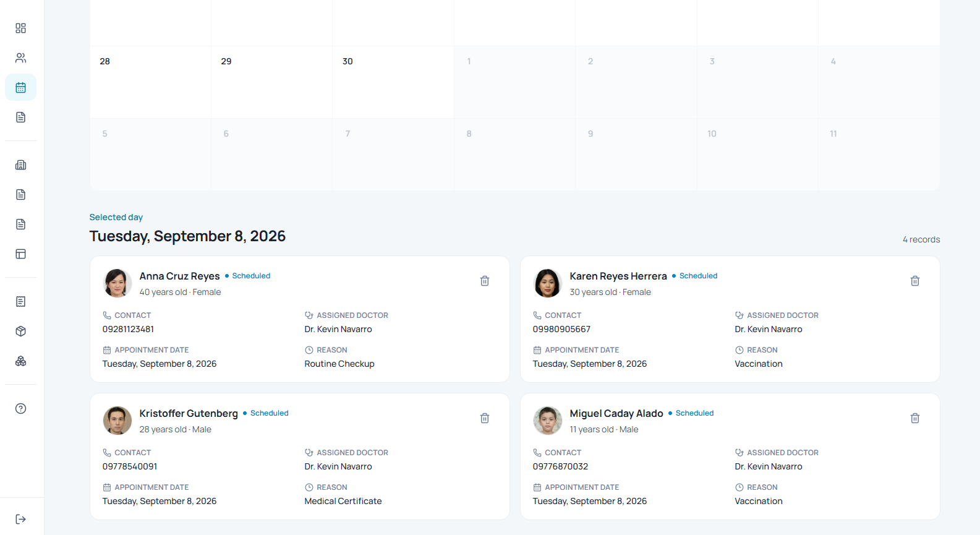Delete Miguel Caday Alado appointment with trash icon
The height and width of the screenshot is (535, 980).
(915, 418)
